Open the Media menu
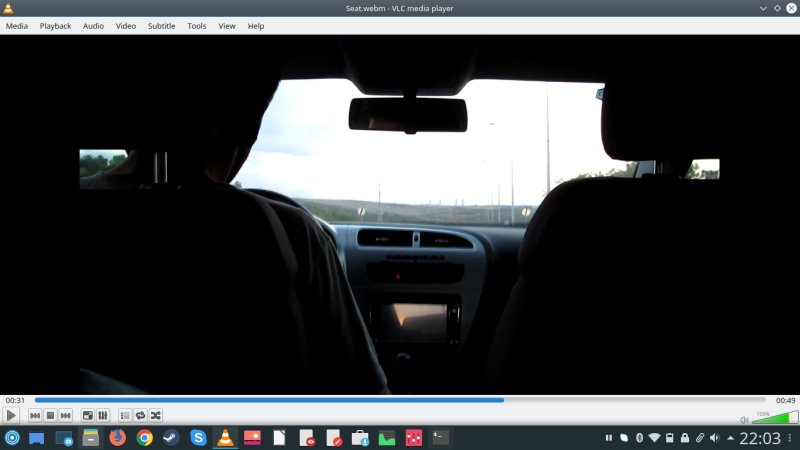 (17, 26)
